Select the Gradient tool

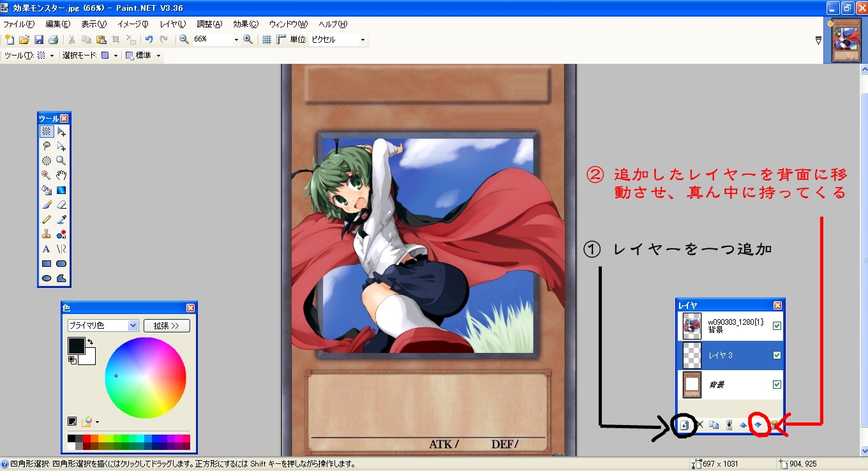click(61, 190)
